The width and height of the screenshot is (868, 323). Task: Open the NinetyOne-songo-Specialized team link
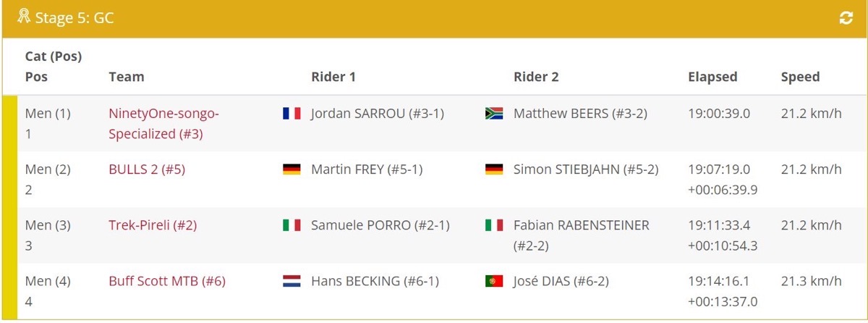pyautogui.click(x=163, y=124)
